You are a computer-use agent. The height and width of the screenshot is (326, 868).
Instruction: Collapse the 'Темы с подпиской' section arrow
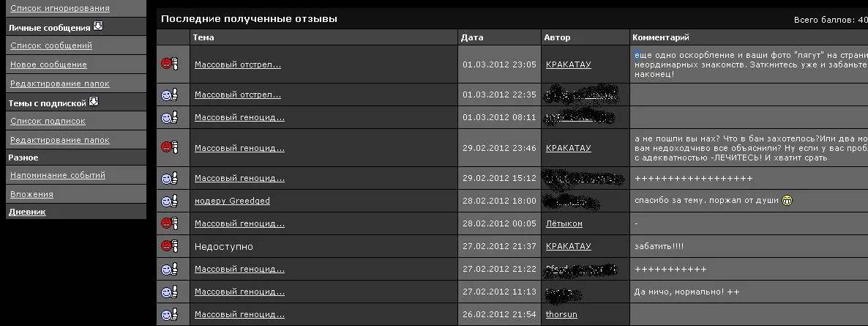[94, 102]
